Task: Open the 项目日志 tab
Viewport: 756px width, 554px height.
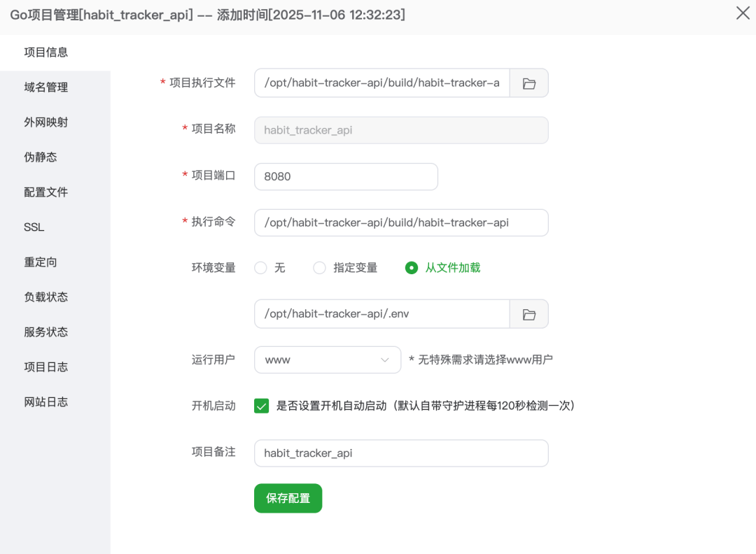Action: (46, 367)
